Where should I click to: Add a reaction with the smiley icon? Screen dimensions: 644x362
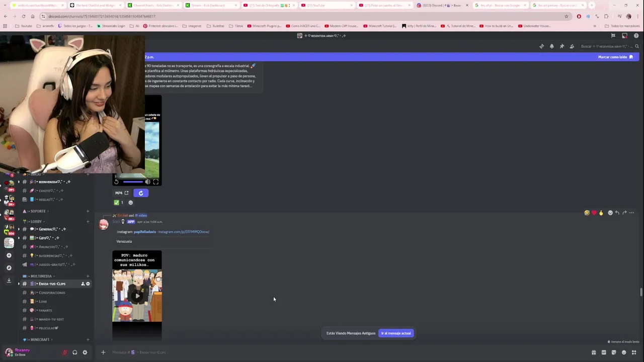131,203
